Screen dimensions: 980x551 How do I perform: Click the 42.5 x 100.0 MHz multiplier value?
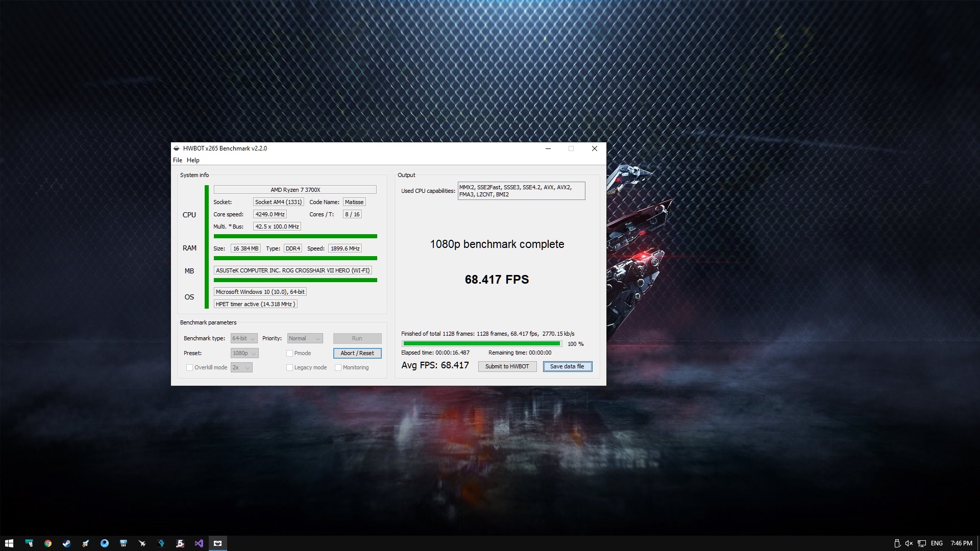(277, 227)
